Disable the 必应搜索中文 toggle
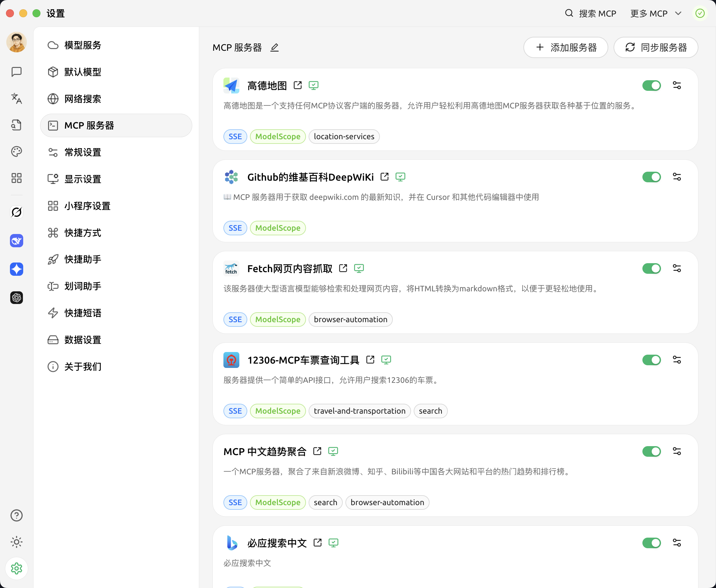The height and width of the screenshot is (588, 716). [x=652, y=543]
